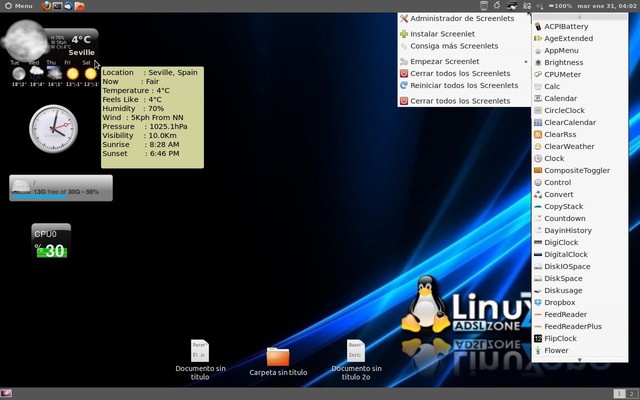The width and height of the screenshot is (640, 400).
Task: Open the Menu button in top panel
Action: (18, 6)
